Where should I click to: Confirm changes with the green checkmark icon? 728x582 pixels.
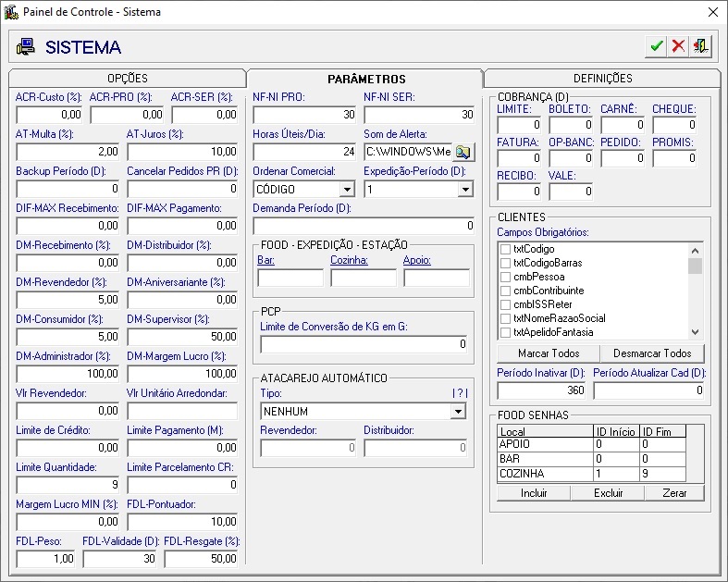657,46
